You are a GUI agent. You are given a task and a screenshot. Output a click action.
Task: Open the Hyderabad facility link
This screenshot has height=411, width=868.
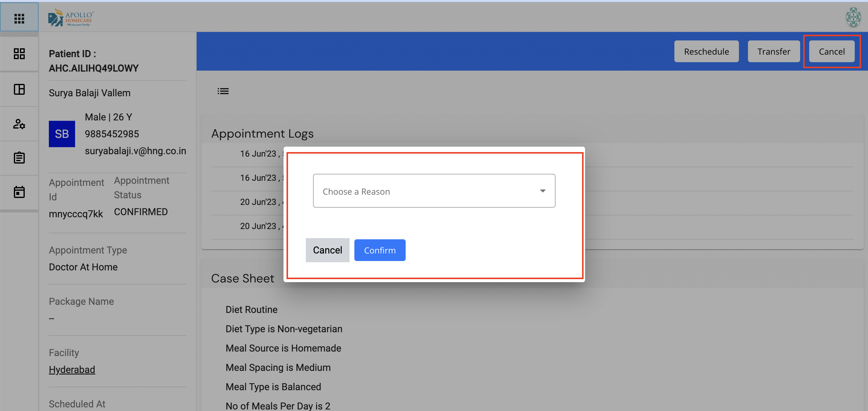coord(72,370)
